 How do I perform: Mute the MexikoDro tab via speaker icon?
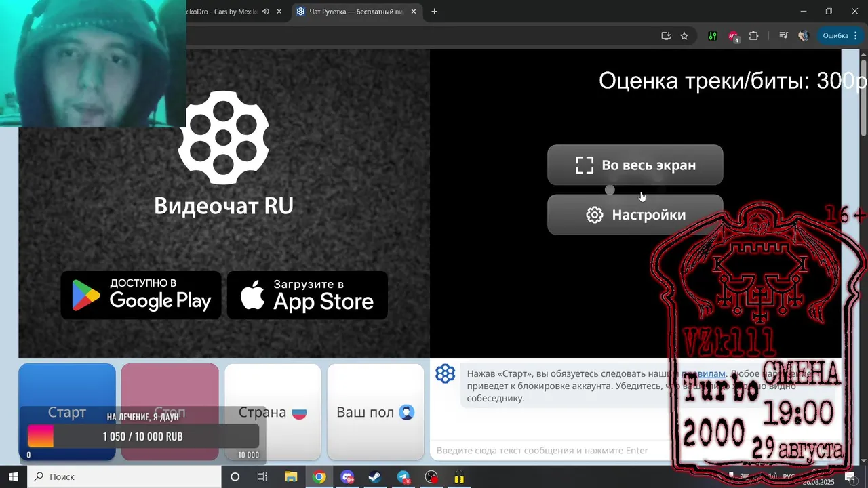265,12
